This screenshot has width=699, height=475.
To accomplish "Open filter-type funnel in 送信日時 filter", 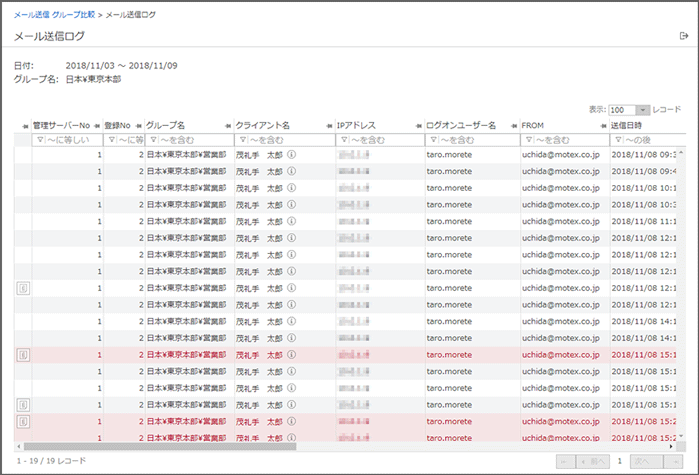I will (x=618, y=140).
